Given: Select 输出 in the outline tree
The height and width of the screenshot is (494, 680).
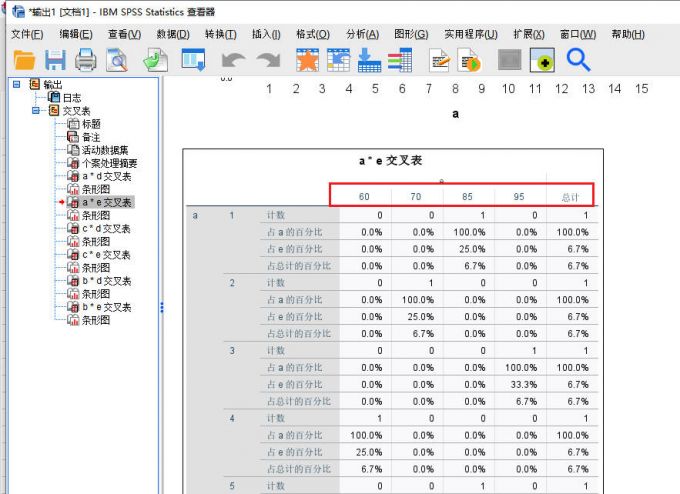Looking at the screenshot, I should tap(52, 85).
